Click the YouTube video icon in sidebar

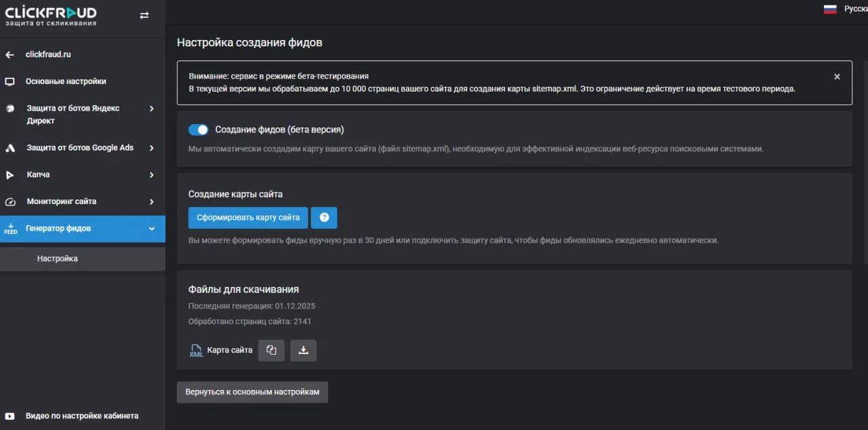click(9, 416)
